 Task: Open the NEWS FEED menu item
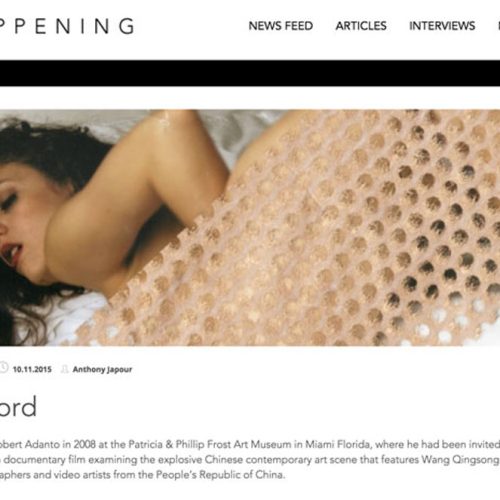pos(281,26)
